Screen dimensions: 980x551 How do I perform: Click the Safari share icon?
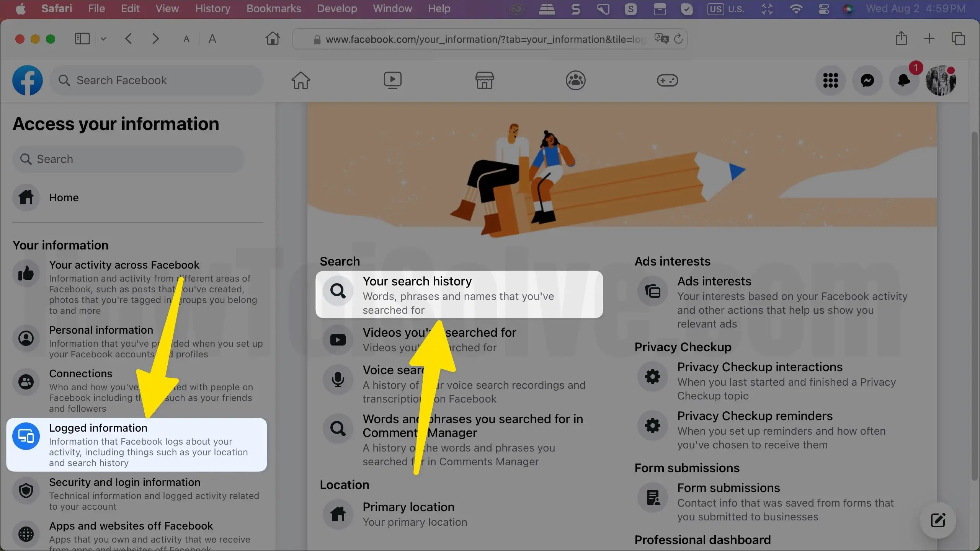(x=901, y=39)
